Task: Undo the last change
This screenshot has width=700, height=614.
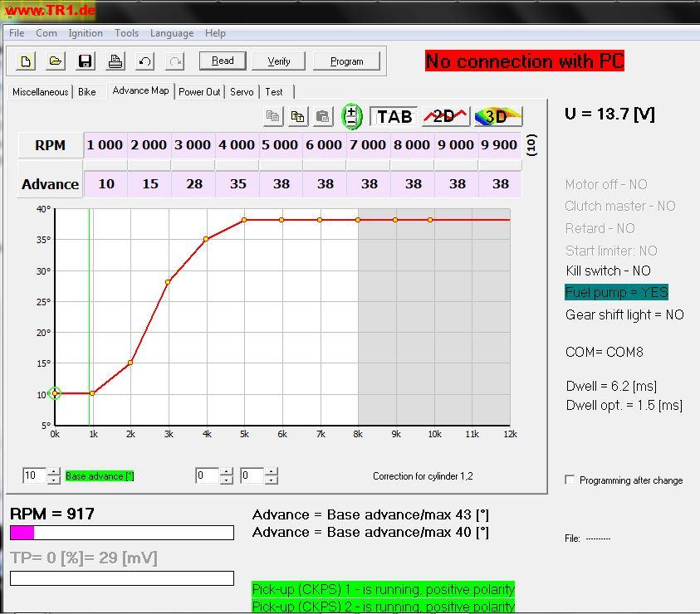Action: 144,61
